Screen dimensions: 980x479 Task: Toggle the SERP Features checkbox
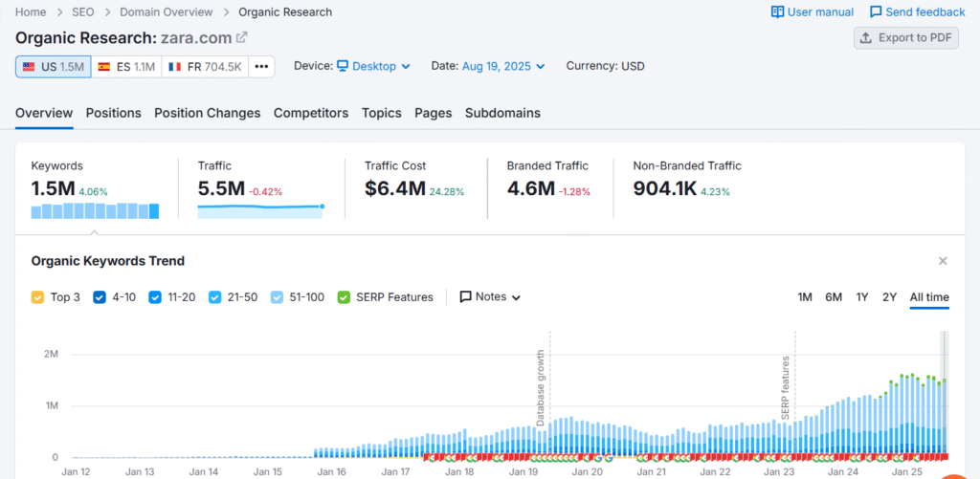click(x=344, y=298)
